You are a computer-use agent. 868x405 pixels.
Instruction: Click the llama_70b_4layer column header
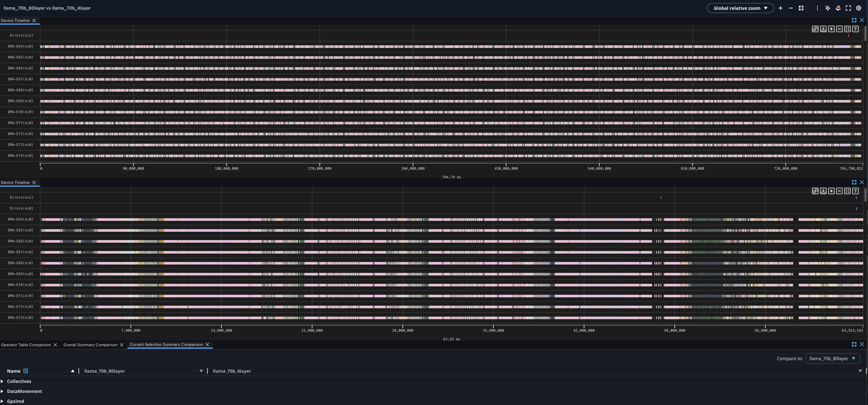point(232,371)
